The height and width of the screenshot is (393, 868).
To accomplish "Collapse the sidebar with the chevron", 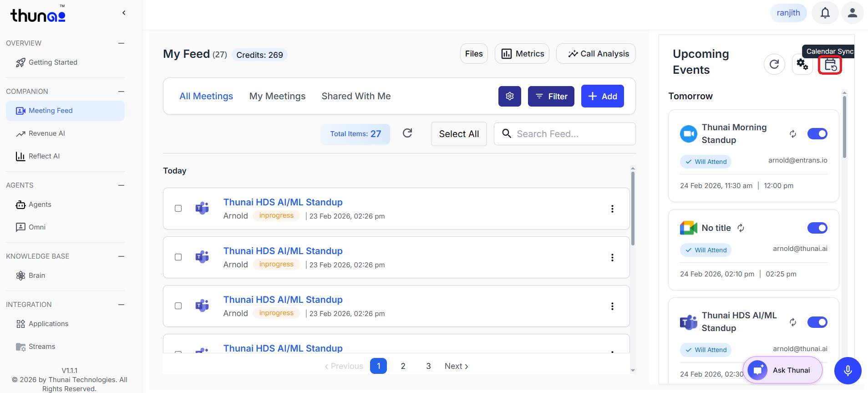I will point(124,13).
